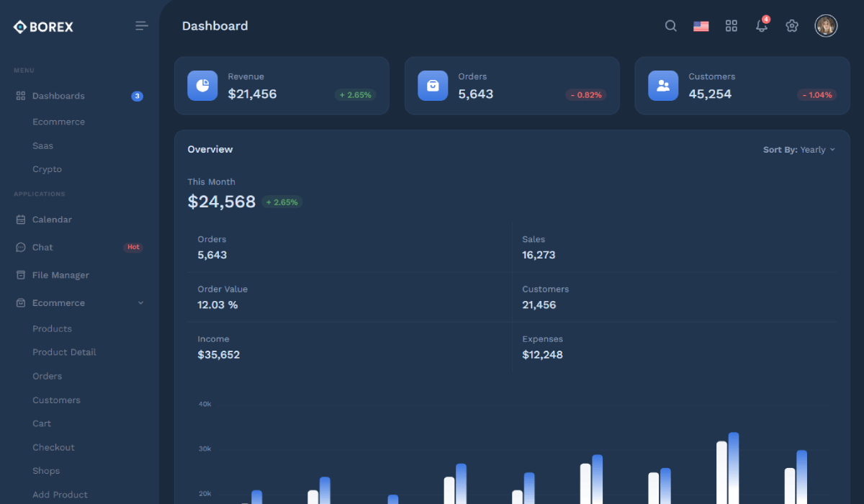Open the Shops submenu link
The width and height of the screenshot is (864, 504).
tap(46, 471)
